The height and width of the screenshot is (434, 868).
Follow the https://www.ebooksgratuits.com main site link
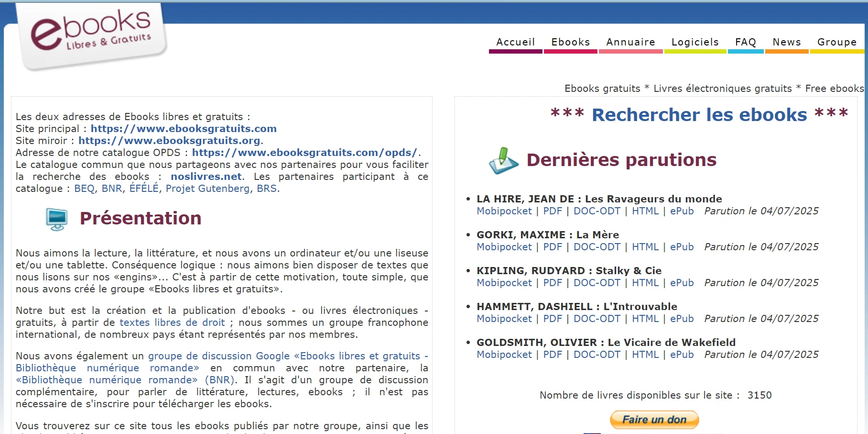[x=184, y=129]
